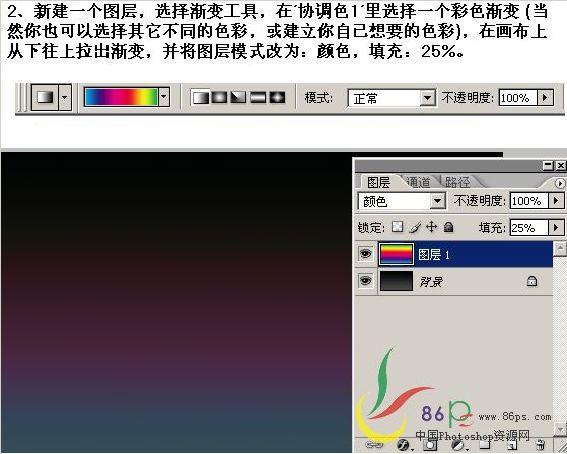The image size is (567, 454).
Task: Close the Layers panel
Action: (560, 166)
